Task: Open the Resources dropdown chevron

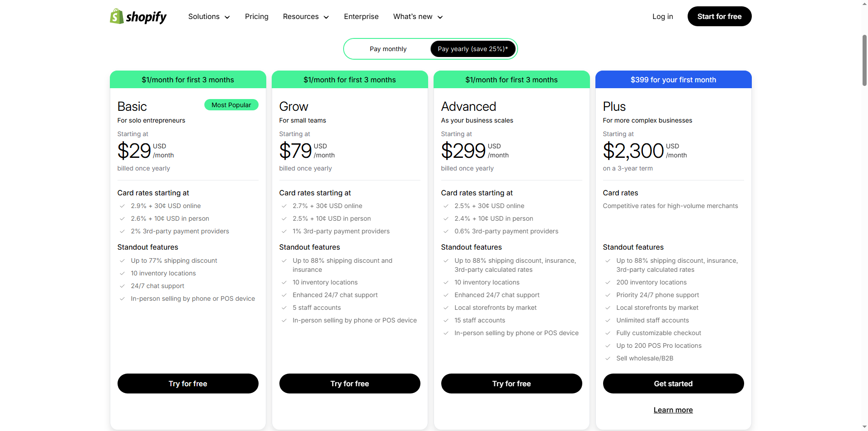Action: point(326,17)
